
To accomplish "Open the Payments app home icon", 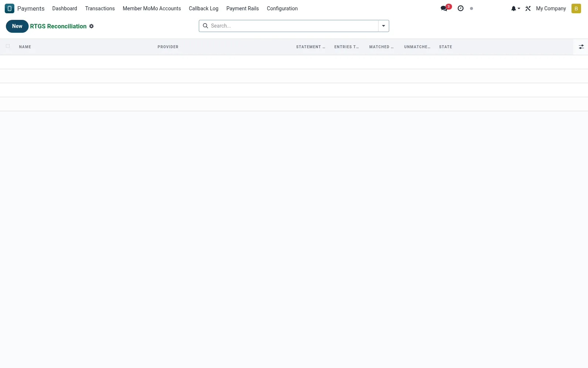I will coord(10,8).
